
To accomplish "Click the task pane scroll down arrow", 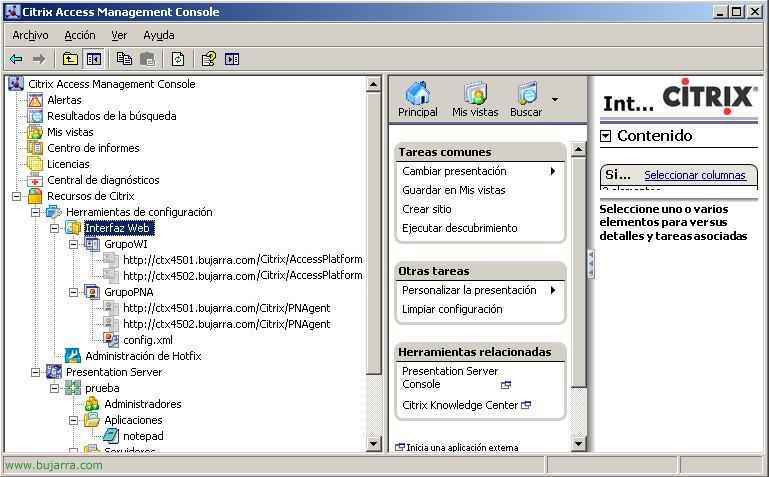I will 579,444.
